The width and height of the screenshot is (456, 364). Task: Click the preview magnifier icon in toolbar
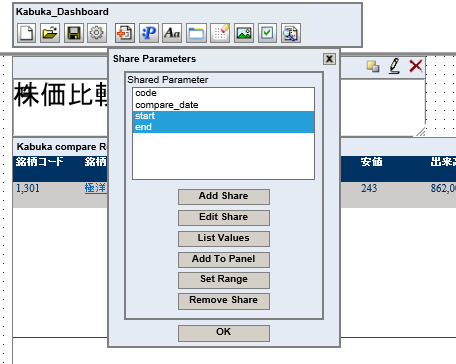pyautogui.click(x=291, y=33)
